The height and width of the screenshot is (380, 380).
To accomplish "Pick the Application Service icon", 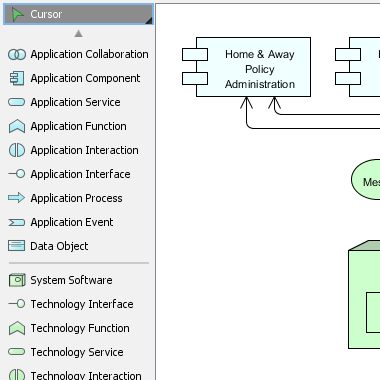I will [16, 102].
